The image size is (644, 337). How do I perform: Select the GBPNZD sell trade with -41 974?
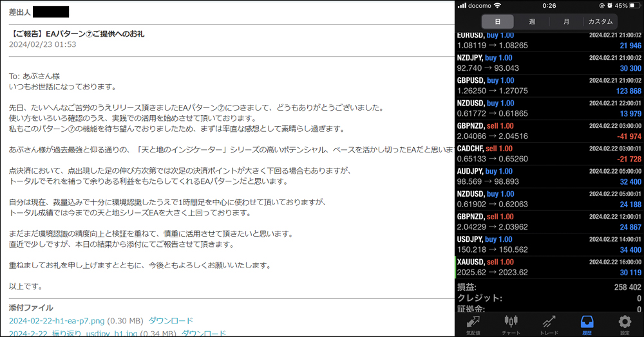click(549, 131)
